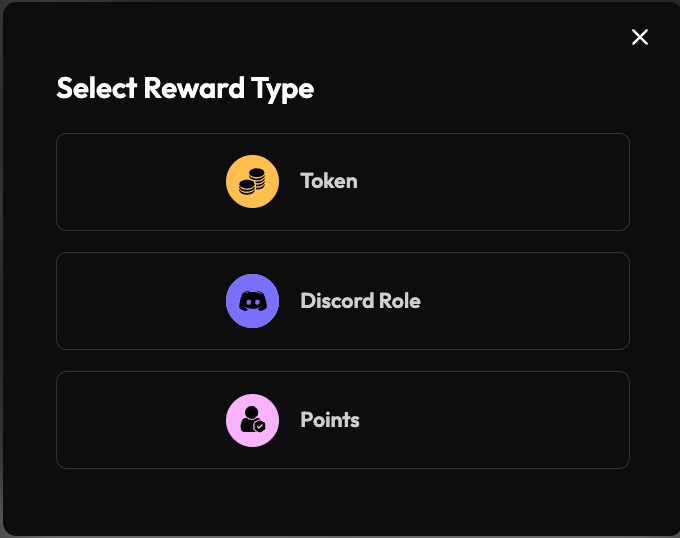Image resolution: width=680 pixels, height=538 pixels.
Task: Click the "Discord Role" text label
Action: click(360, 301)
